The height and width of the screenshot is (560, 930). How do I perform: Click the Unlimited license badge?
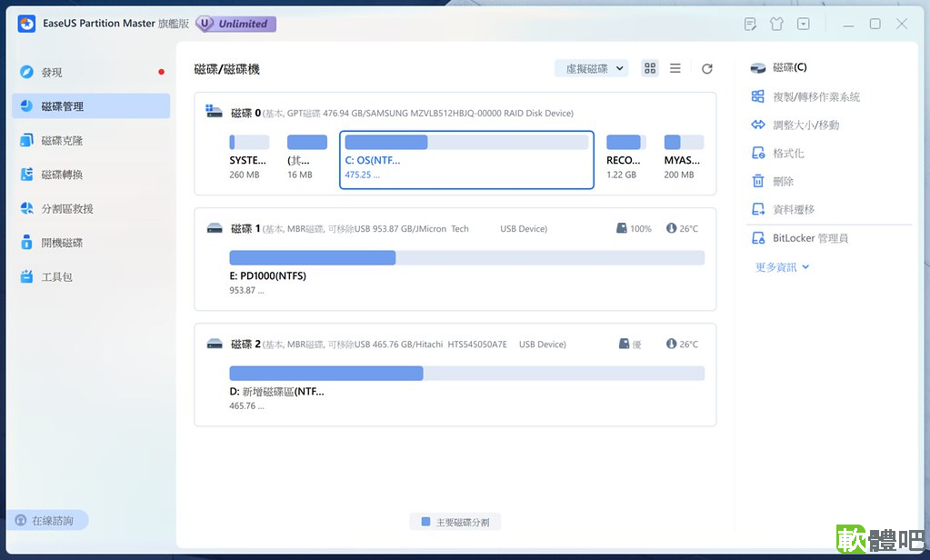pyautogui.click(x=236, y=24)
